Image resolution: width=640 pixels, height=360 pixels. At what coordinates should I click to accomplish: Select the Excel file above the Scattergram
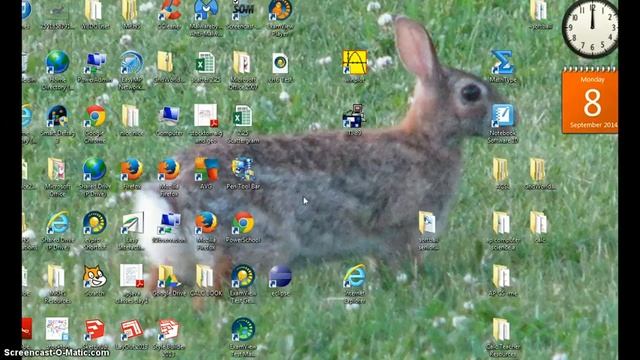pyautogui.click(x=206, y=63)
